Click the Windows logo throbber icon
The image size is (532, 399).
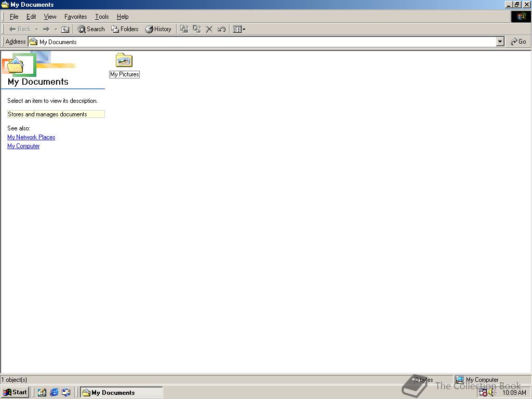(x=521, y=17)
